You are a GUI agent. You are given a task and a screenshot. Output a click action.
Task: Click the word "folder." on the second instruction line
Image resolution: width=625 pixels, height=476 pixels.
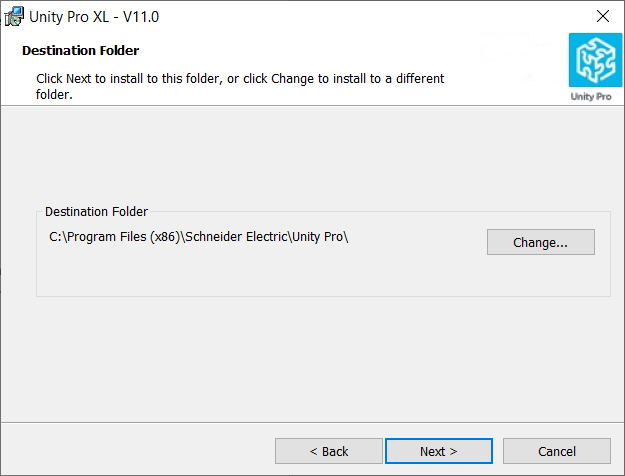pyautogui.click(x=54, y=94)
